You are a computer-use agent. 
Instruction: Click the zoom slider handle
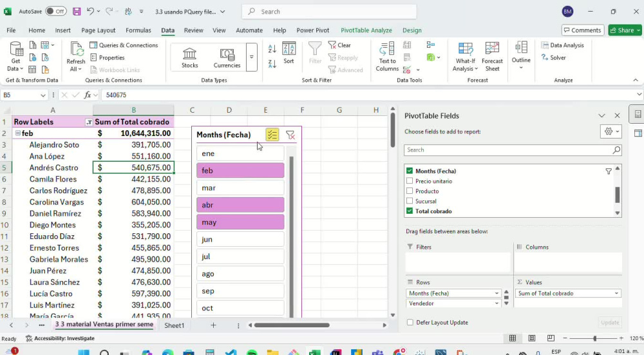pos(594,338)
